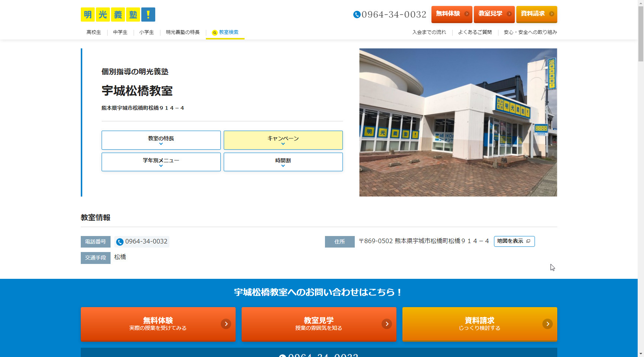
Task: Click the phone icon in 電話番号 row
Action: point(120,242)
